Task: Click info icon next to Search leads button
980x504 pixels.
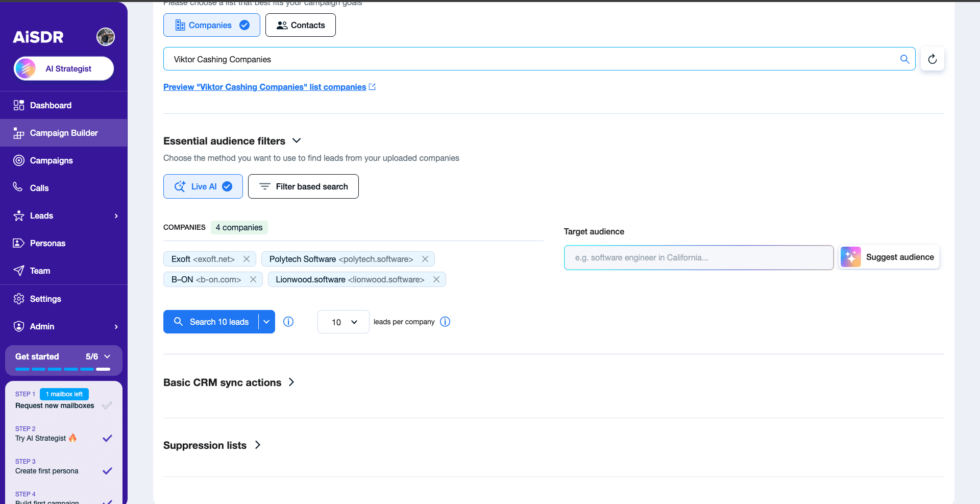Action: [x=288, y=322]
